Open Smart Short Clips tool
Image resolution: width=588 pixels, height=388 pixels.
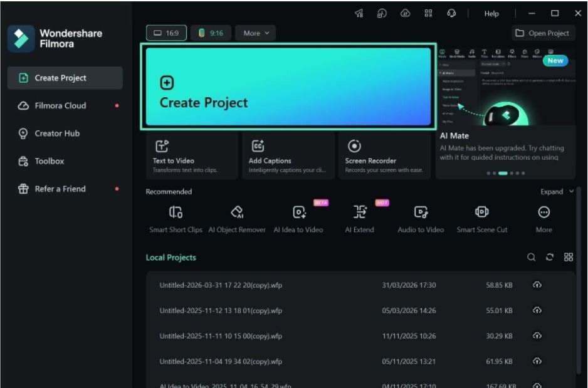[x=176, y=219]
